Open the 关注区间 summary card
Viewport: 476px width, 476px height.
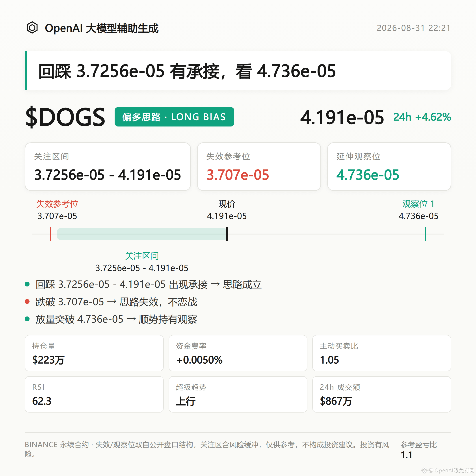108,167
